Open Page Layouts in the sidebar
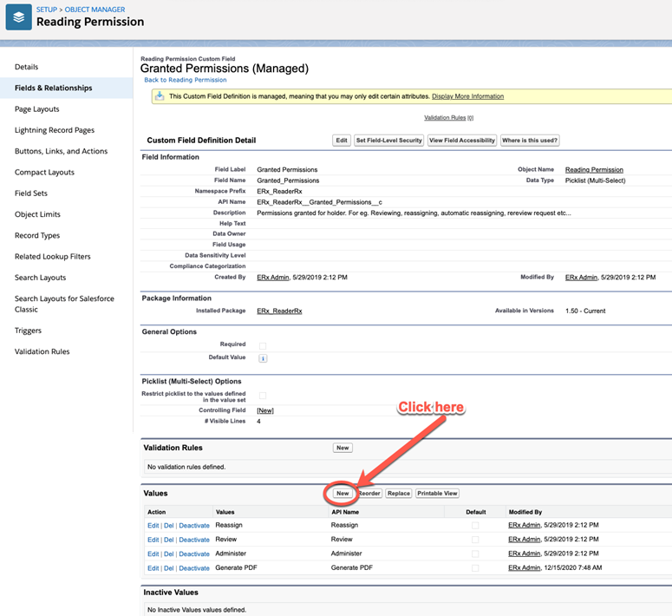The image size is (672, 616). (x=37, y=109)
